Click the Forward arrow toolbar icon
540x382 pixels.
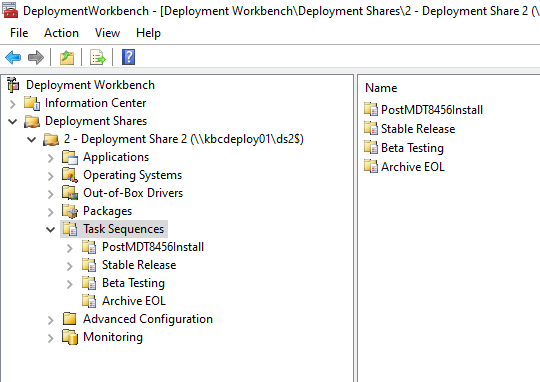click(x=36, y=57)
